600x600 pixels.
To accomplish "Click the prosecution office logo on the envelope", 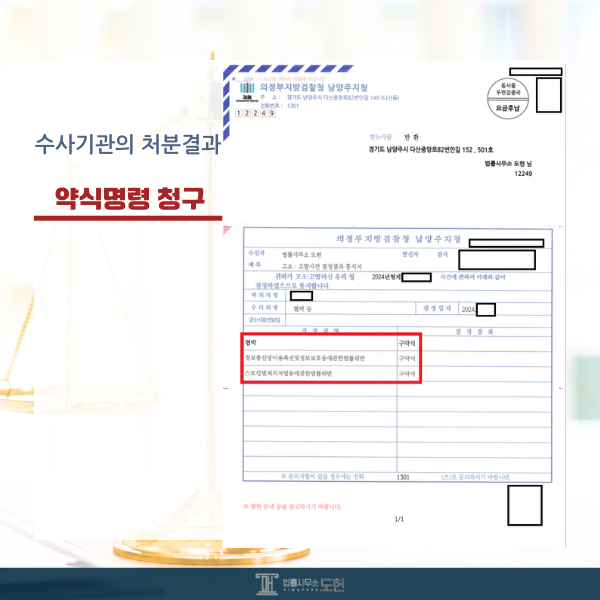I will click(x=247, y=91).
